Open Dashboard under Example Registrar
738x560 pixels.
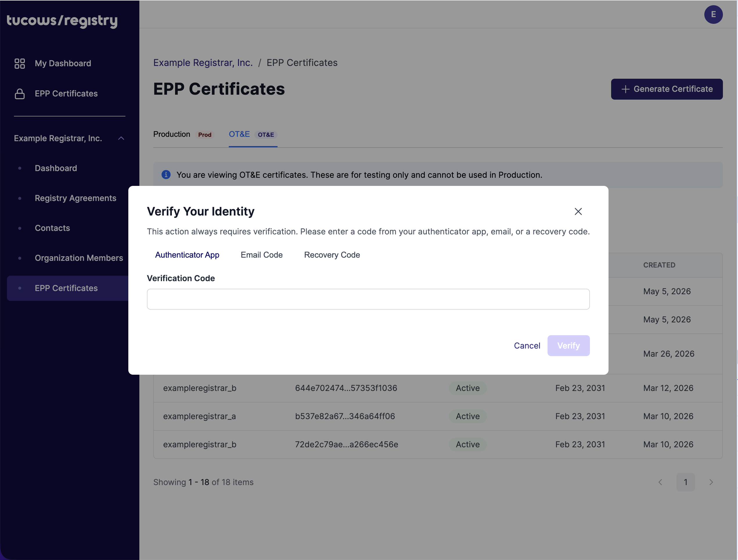56,168
